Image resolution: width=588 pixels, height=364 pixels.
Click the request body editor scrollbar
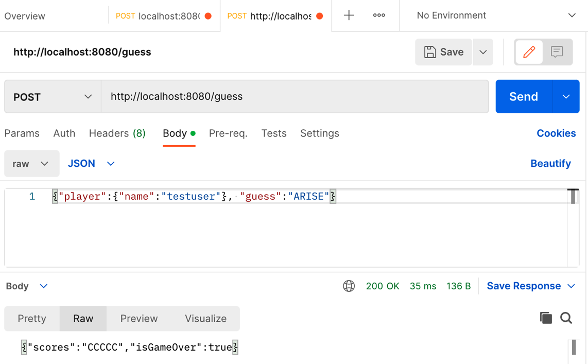point(573,197)
